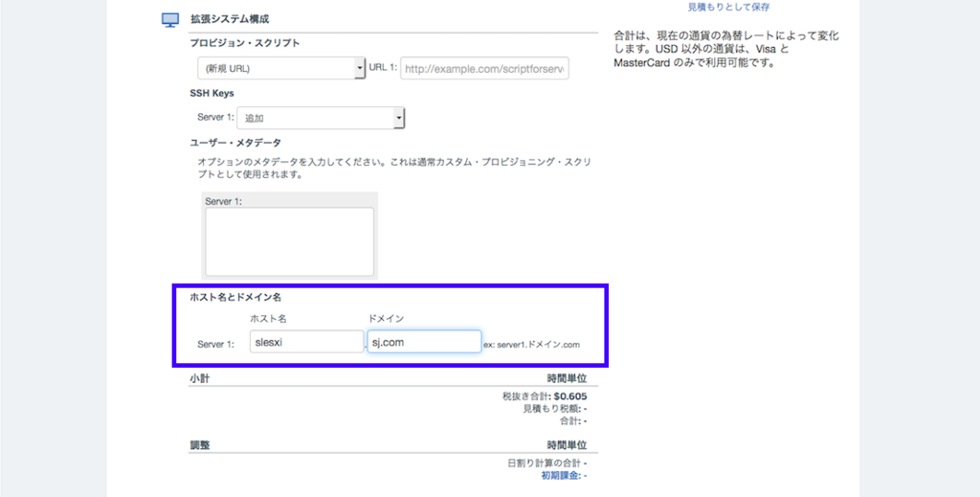Open the SSH Keys Server 1 追加 dropdown
The height and width of the screenshot is (497, 980).
pos(322,118)
